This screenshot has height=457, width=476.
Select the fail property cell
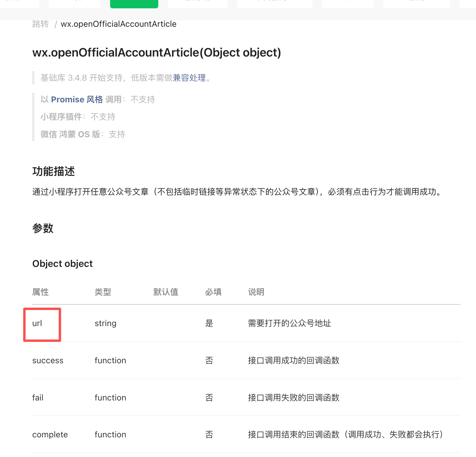38,397
